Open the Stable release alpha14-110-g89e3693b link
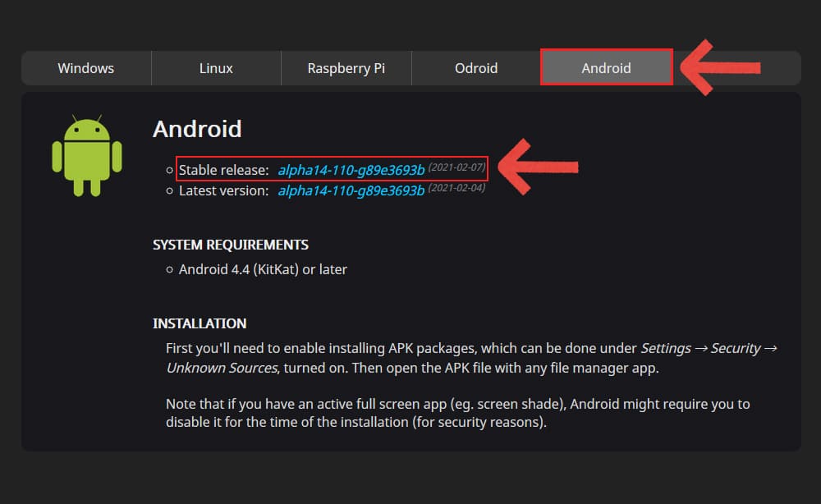This screenshot has width=821, height=504. pyautogui.click(x=351, y=170)
